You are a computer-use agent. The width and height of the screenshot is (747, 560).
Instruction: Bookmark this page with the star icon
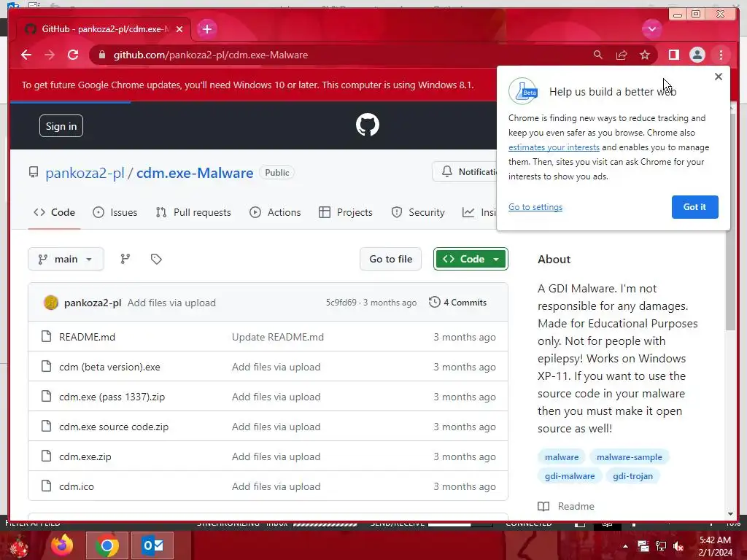tap(645, 55)
